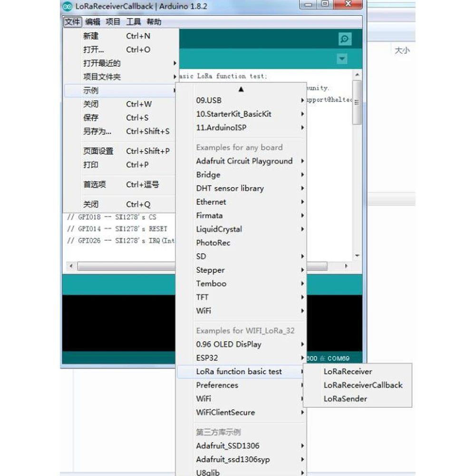Open the 工具 menu
The height and width of the screenshot is (476, 476).
click(x=134, y=22)
